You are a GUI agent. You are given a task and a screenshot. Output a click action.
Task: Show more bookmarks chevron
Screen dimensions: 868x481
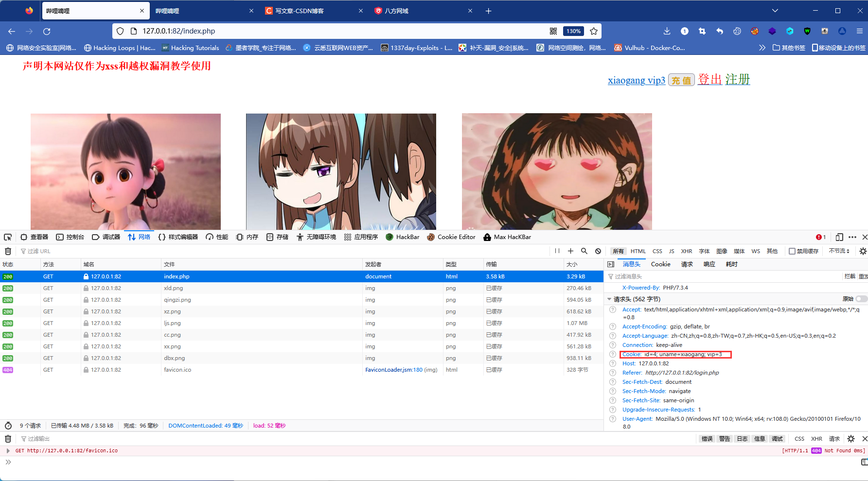[762, 48]
